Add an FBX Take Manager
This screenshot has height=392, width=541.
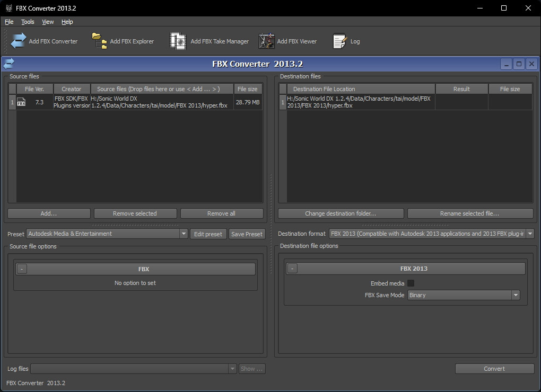pyautogui.click(x=210, y=41)
